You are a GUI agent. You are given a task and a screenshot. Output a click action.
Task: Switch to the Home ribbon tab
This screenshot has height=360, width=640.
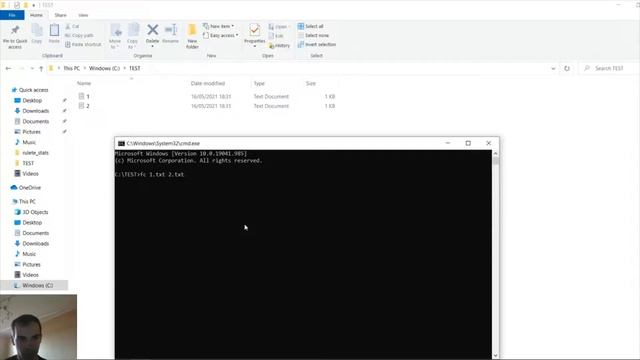click(36, 15)
